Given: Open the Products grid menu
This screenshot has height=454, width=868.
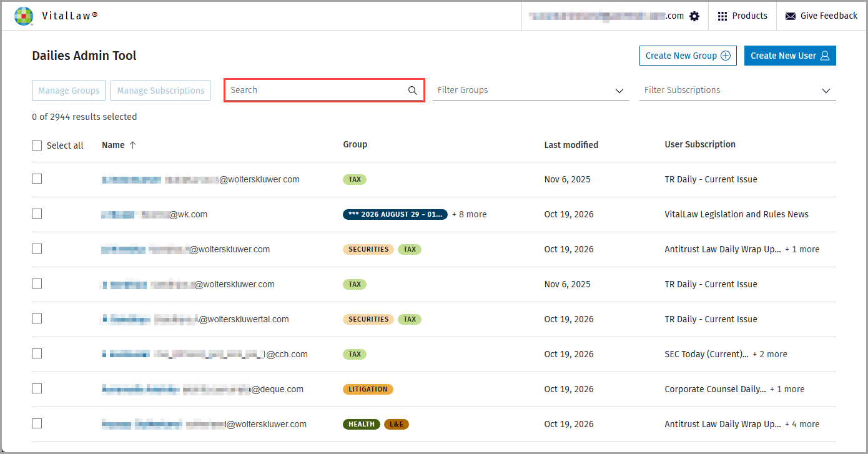Looking at the screenshot, I should click(742, 16).
